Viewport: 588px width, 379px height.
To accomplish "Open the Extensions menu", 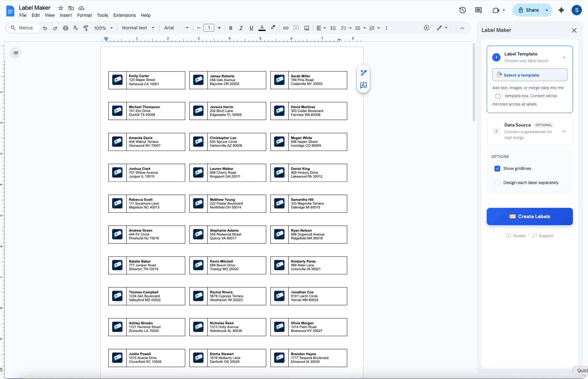I will [x=124, y=15].
